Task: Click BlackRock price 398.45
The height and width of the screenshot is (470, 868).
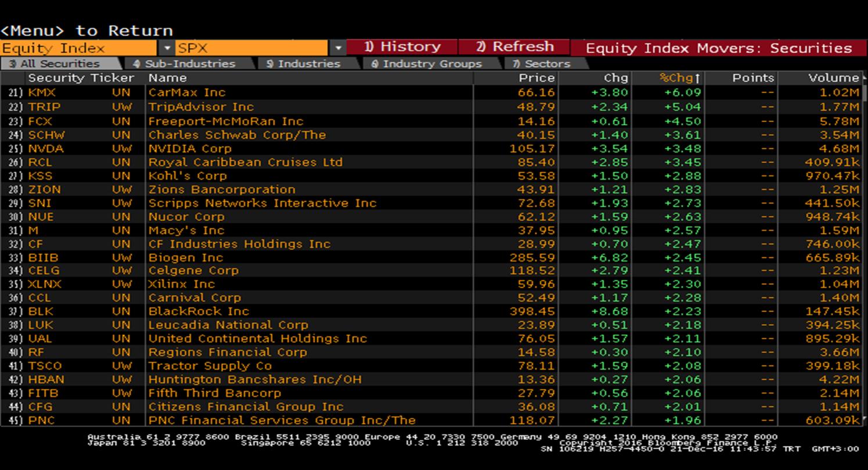Action: tap(532, 311)
